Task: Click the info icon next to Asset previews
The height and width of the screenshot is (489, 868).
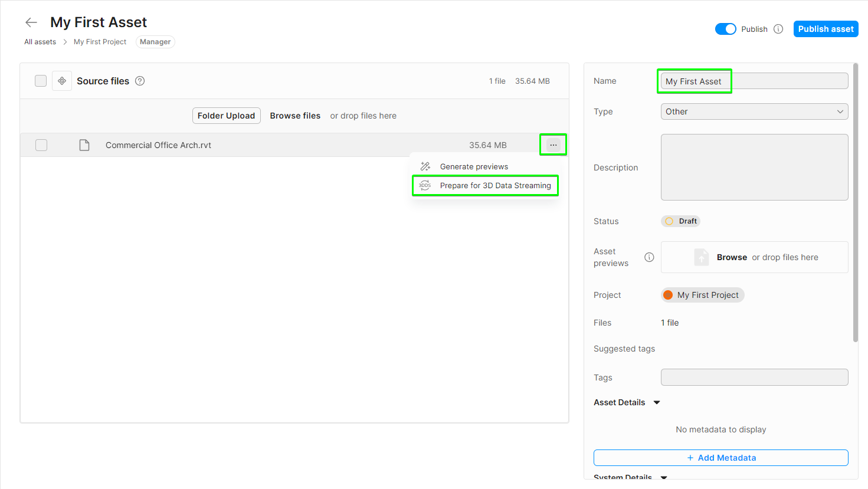Action: 649,257
